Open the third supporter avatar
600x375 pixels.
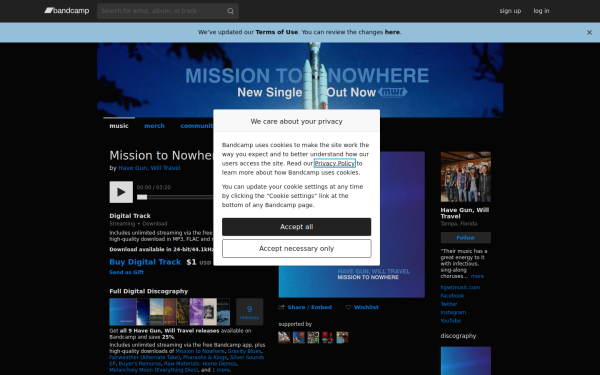313,338
